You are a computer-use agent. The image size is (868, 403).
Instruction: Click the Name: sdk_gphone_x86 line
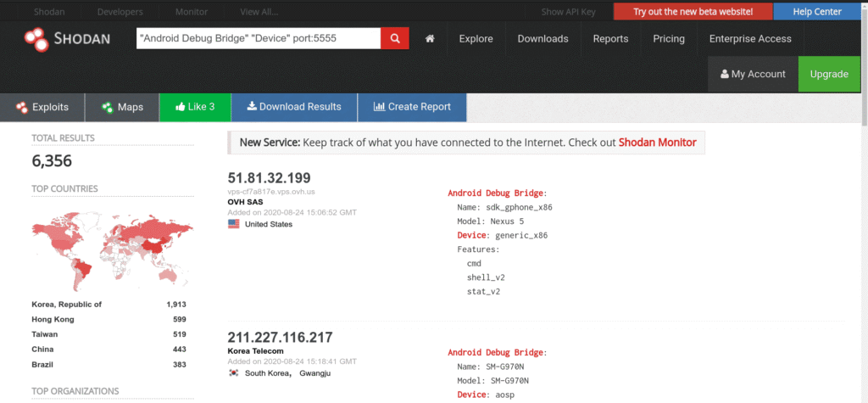pyautogui.click(x=505, y=207)
